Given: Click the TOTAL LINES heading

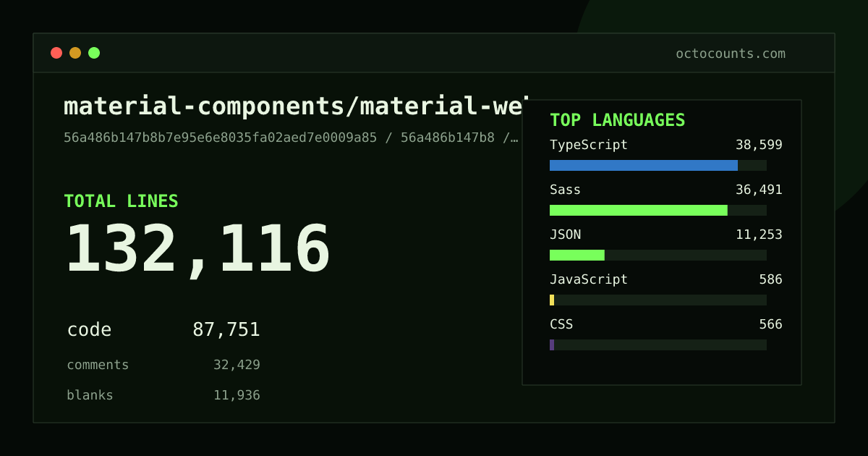Looking at the screenshot, I should (x=121, y=201).
